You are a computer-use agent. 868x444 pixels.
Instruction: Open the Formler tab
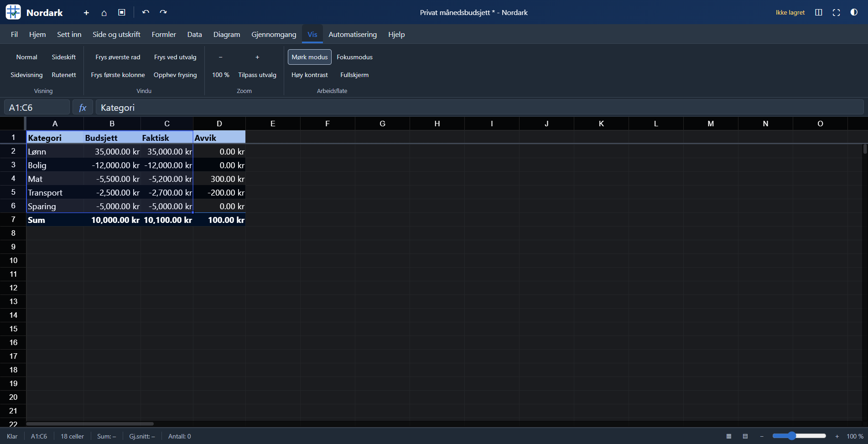(x=164, y=34)
